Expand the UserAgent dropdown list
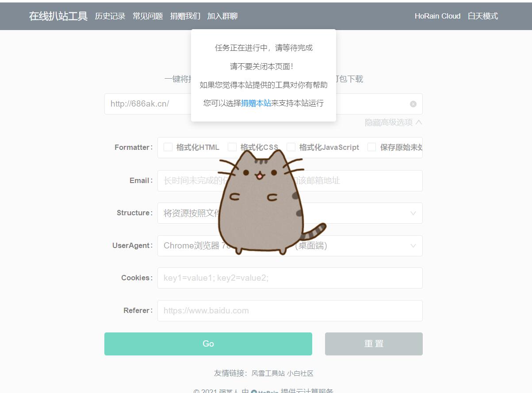This screenshot has width=532, height=393. pyautogui.click(x=413, y=246)
